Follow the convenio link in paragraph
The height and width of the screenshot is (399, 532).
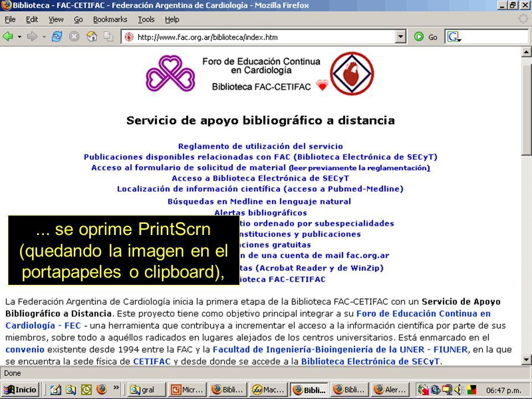pos(25,350)
